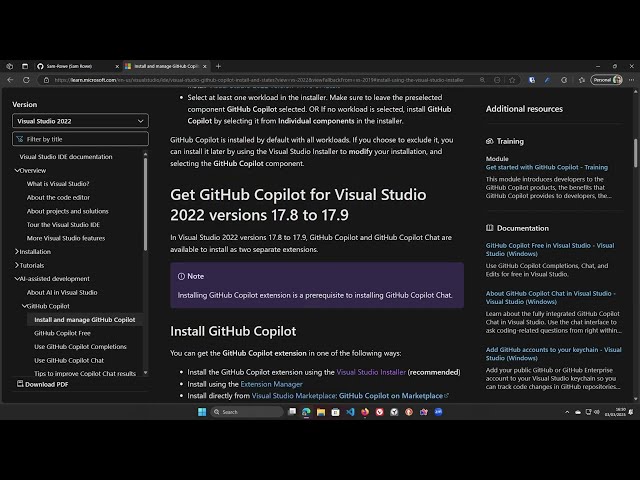Open Edge settings and more menu
The width and height of the screenshot is (640, 480).
(x=631, y=80)
